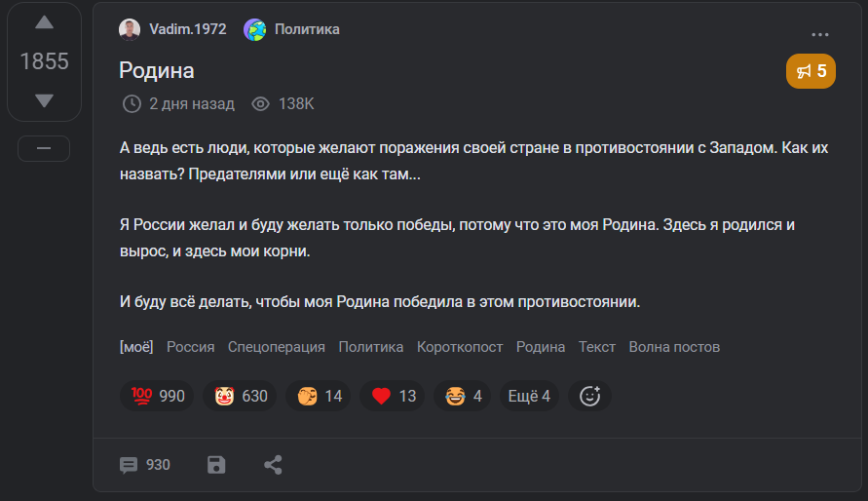Open the 930 comments

tap(144, 465)
